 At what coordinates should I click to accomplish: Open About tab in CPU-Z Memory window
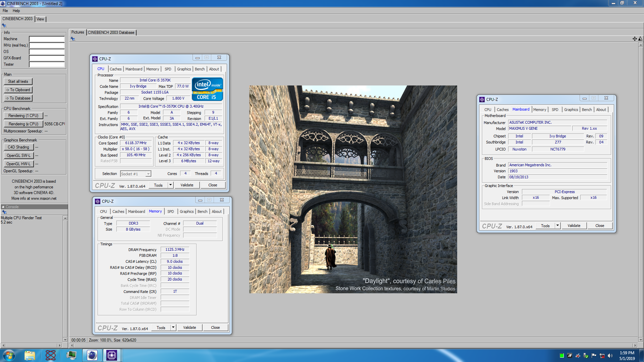[217, 212]
